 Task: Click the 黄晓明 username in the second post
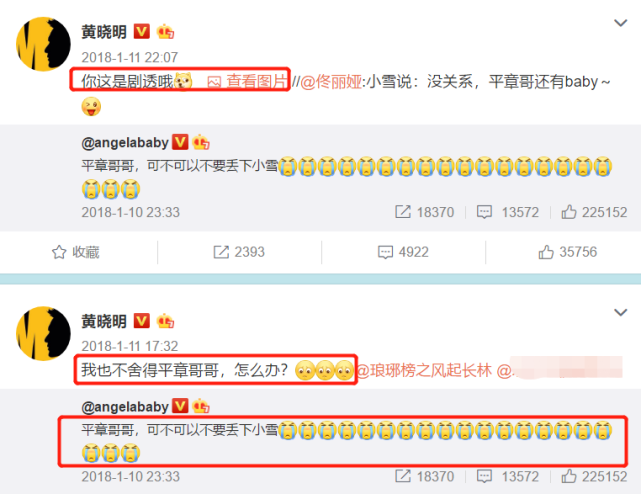pos(104,321)
